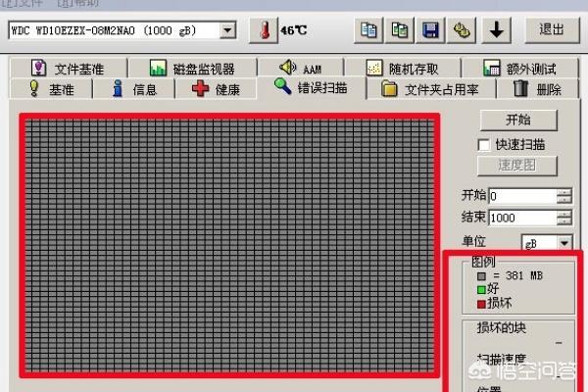
Task: Open the 健康 health tab
Action: tap(214, 89)
